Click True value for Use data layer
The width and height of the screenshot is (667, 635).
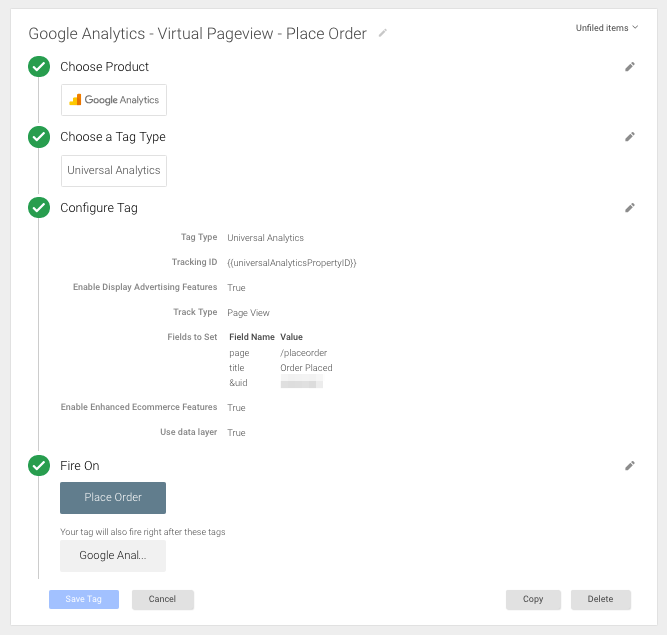click(236, 433)
